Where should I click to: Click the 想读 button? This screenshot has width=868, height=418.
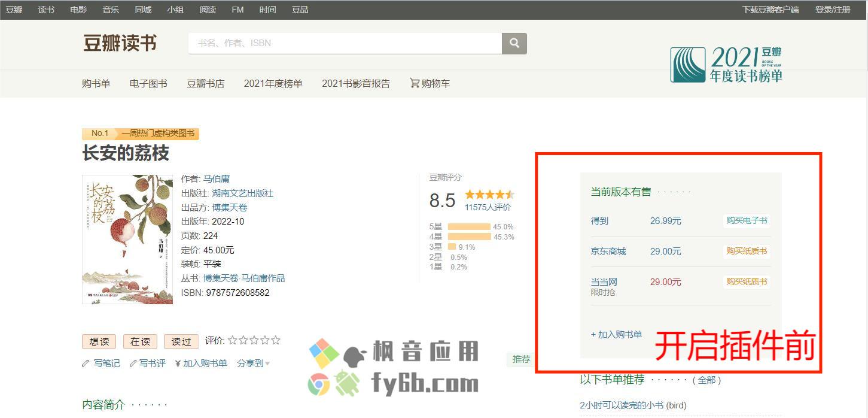pyautogui.click(x=99, y=341)
